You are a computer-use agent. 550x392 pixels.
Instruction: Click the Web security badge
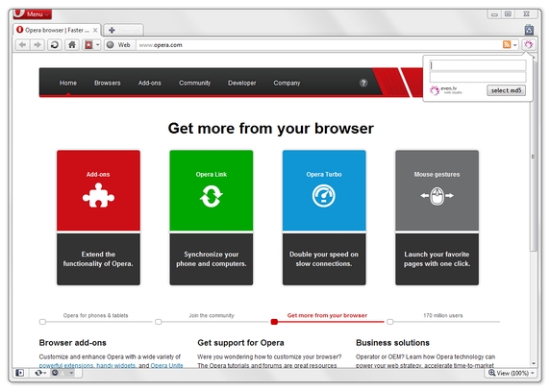point(119,45)
